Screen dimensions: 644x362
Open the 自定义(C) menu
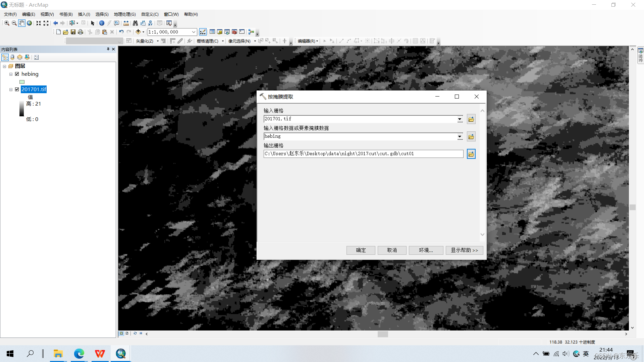tap(150, 14)
